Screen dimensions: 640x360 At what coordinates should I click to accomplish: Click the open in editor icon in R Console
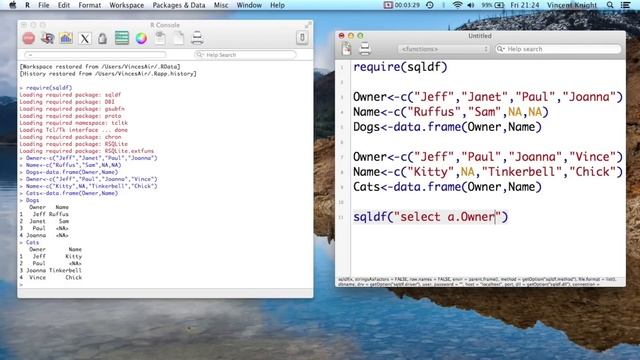pos(160,38)
